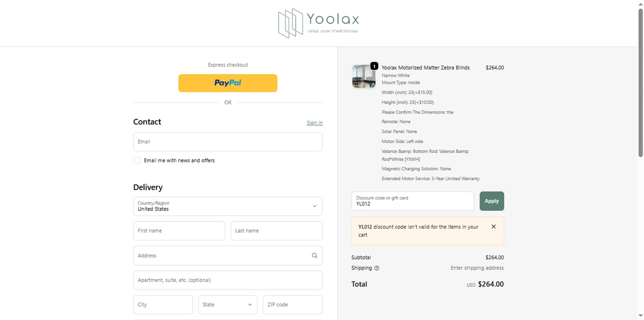Focus the City input field

[x=163, y=305]
